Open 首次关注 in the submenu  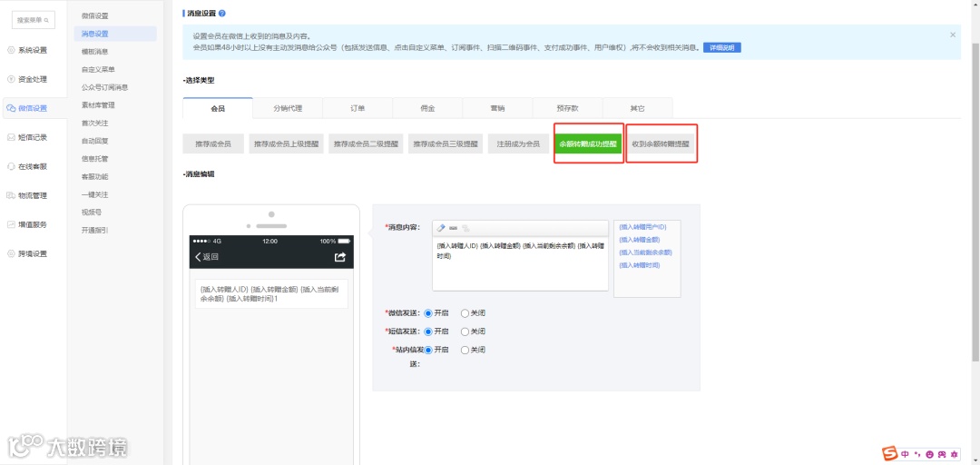click(x=94, y=124)
